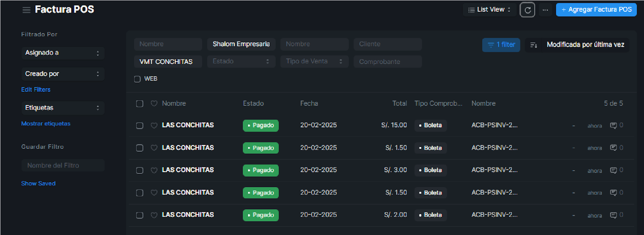Click the sort direction icon
The height and width of the screenshot is (235, 644).
tap(533, 45)
